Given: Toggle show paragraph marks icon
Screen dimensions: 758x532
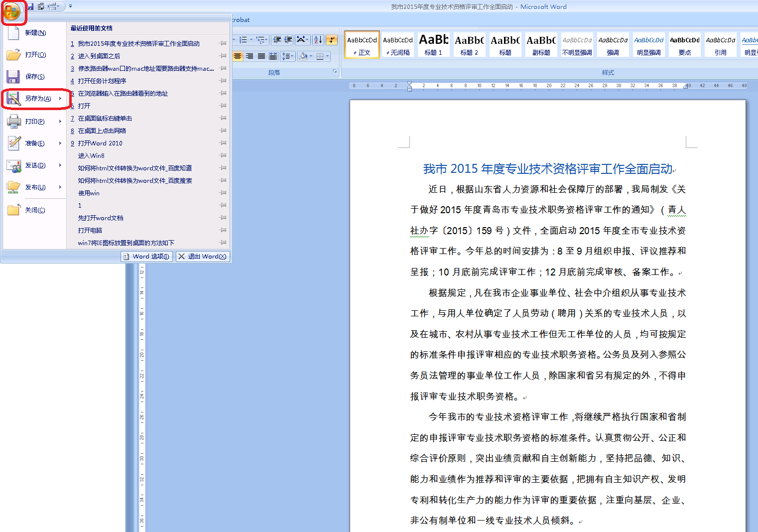Looking at the screenshot, I should (x=332, y=40).
